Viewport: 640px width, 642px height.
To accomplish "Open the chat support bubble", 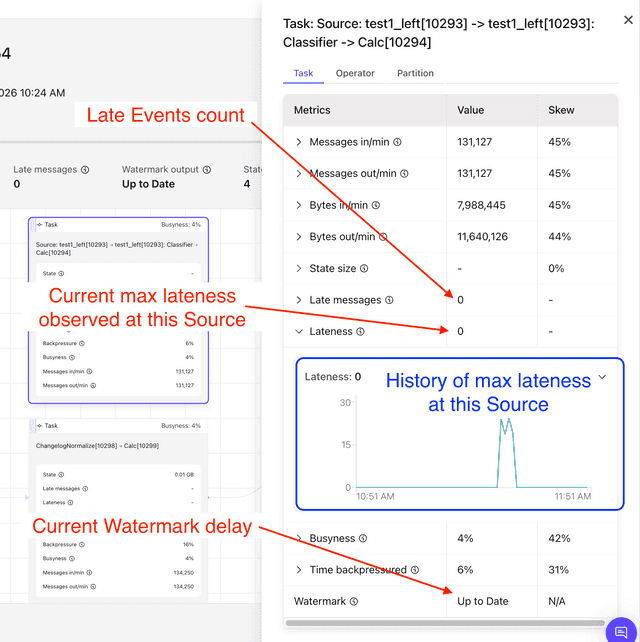I will click(622, 631).
